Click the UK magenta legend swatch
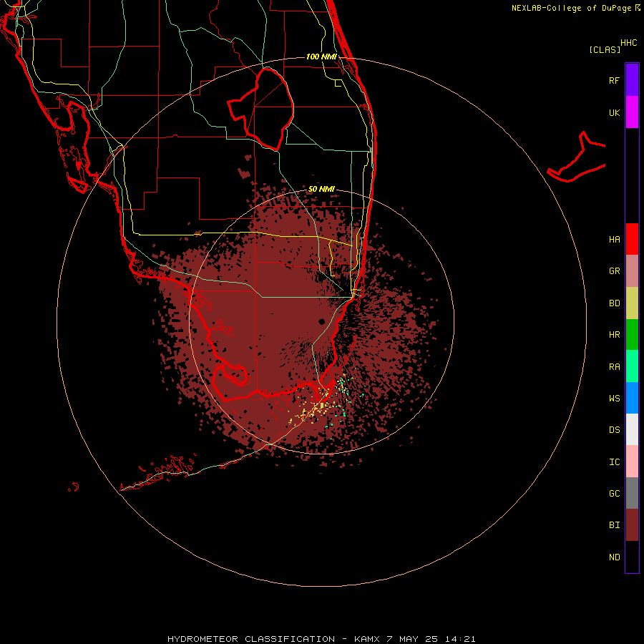This screenshot has height=644, width=644. point(632,112)
